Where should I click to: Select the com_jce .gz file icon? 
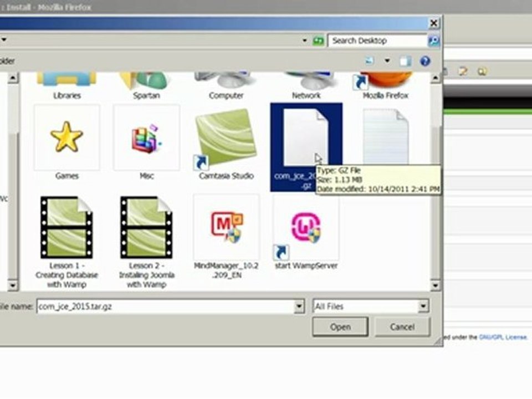[306, 137]
